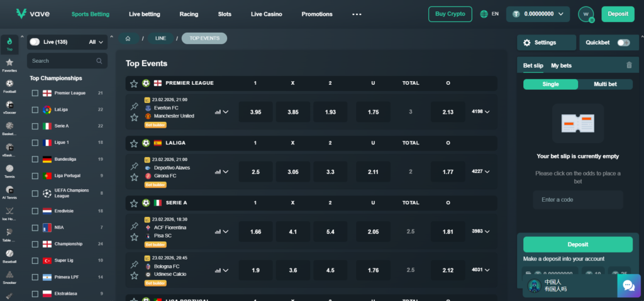Open the All filter dropdown
Screen dimensions: 644x301
click(x=96, y=42)
